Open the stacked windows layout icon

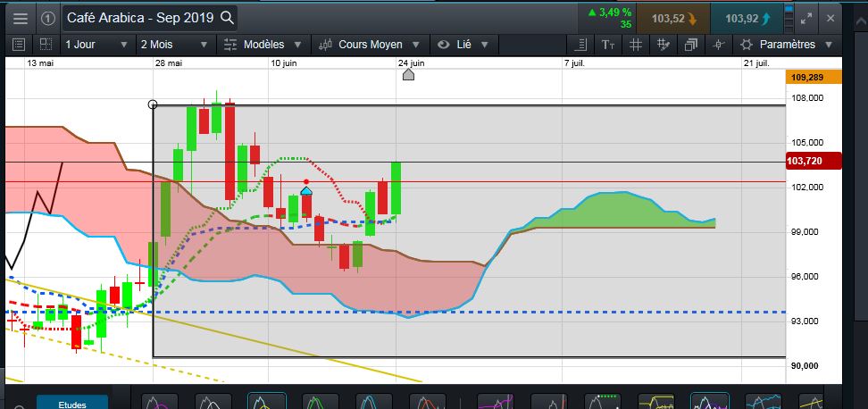click(691, 45)
